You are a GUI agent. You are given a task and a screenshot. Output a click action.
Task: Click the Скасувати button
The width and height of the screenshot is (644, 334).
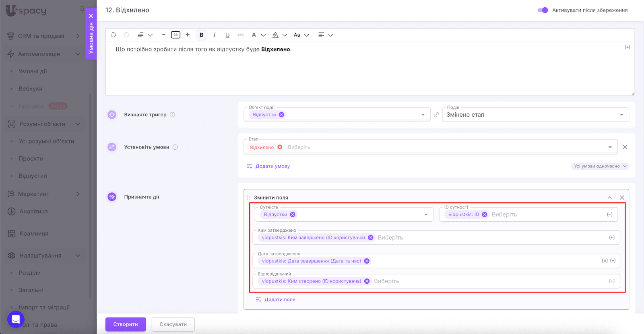click(173, 324)
